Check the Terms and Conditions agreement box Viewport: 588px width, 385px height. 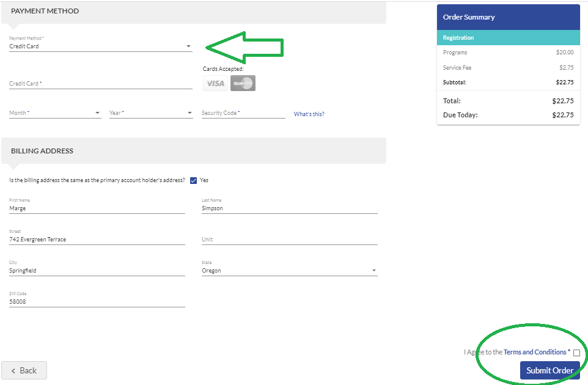(576, 353)
